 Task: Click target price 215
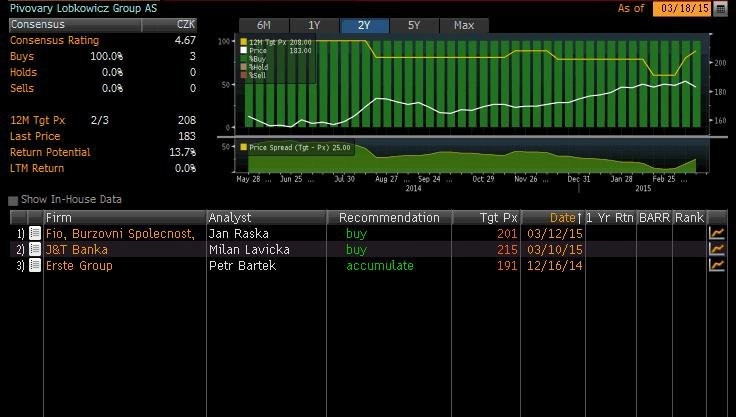(x=507, y=249)
